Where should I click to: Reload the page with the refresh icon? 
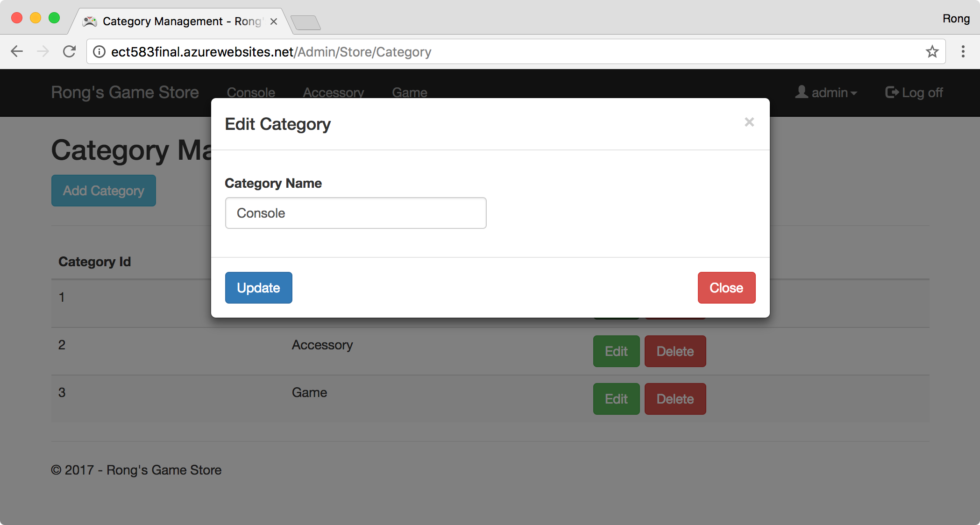pos(69,51)
